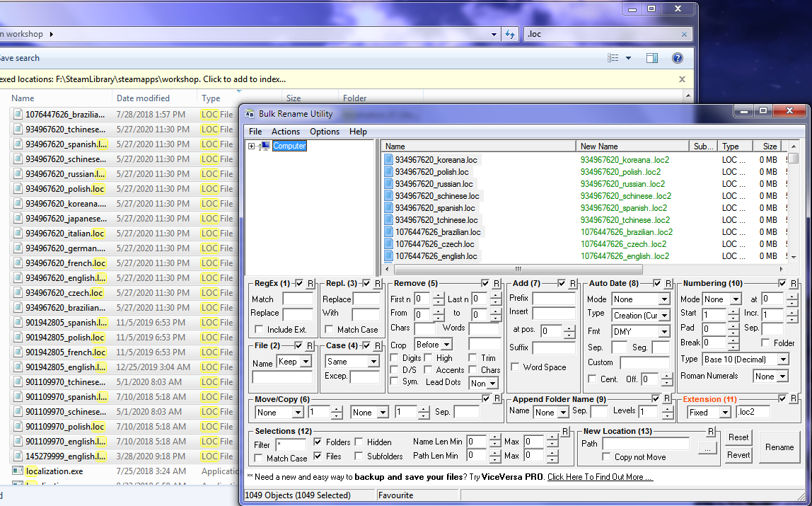Toggle RegEx Include Ext. checkbox
This screenshot has width=812, height=506.
(x=259, y=329)
